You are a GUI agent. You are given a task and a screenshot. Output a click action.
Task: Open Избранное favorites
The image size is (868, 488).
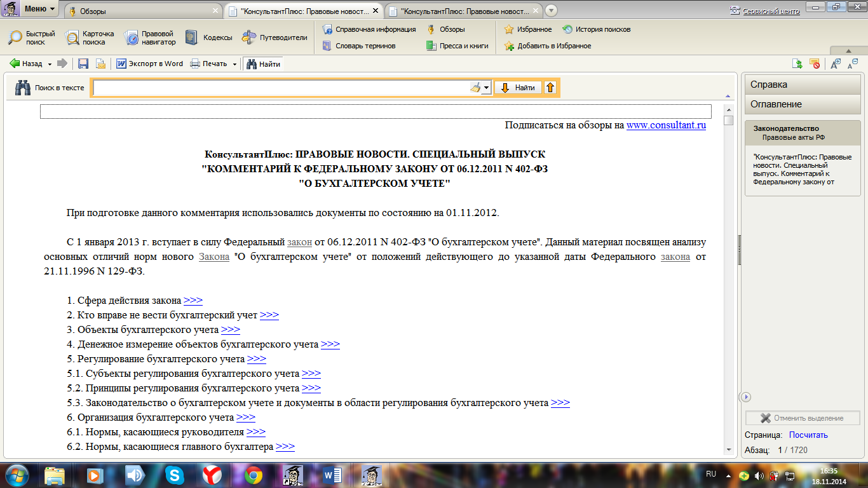tap(528, 29)
